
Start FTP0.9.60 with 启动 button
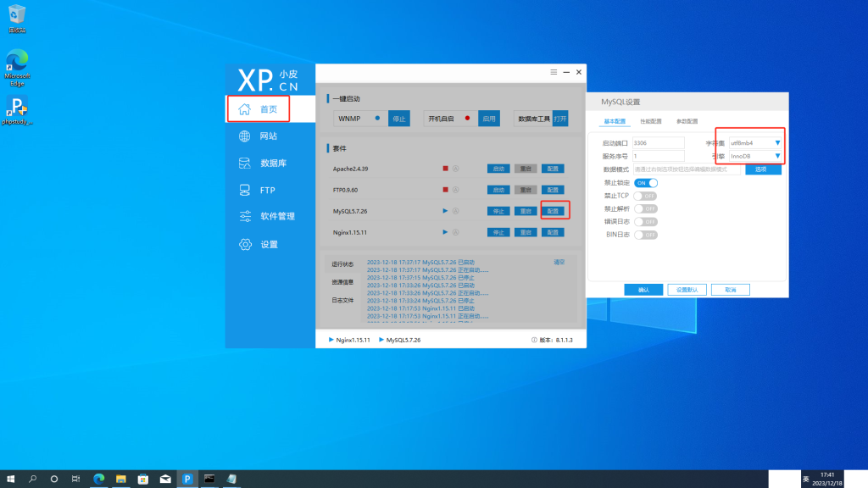pos(498,190)
